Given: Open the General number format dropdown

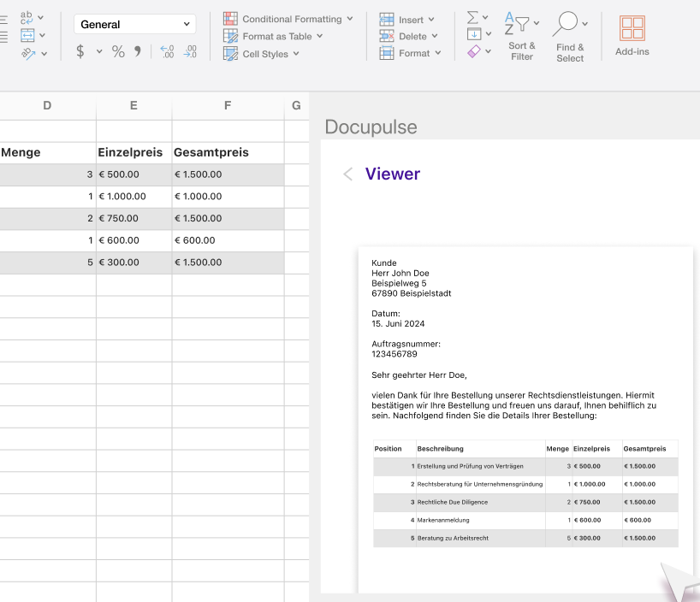Looking at the screenshot, I should pos(135,24).
